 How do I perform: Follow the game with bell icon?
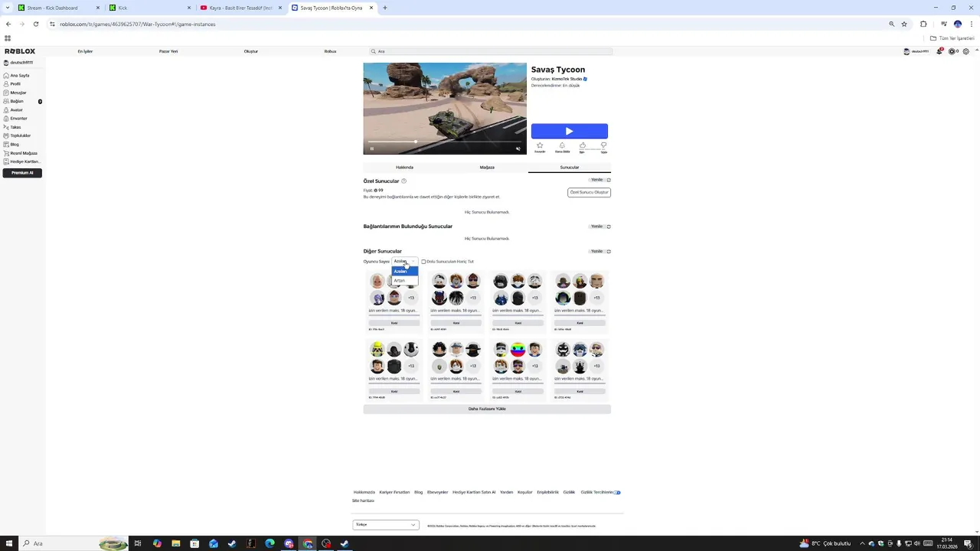pyautogui.click(x=562, y=145)
